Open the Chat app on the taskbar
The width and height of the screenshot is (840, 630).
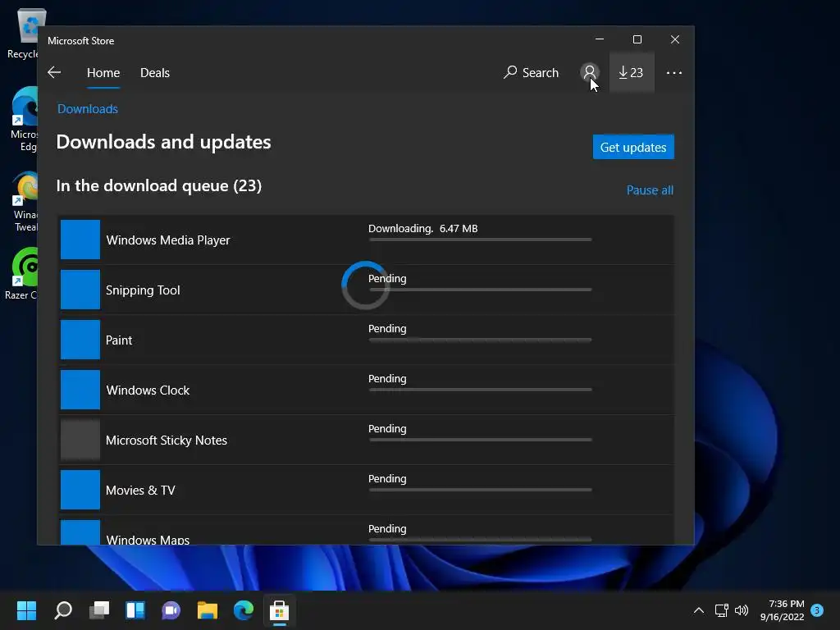tap(171, 609)
